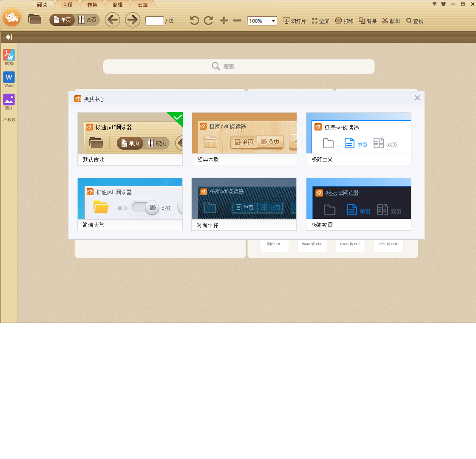Select the 极简主义 skin thumbnail
Viewport: 476px width, 459px height.
(359, 139)
